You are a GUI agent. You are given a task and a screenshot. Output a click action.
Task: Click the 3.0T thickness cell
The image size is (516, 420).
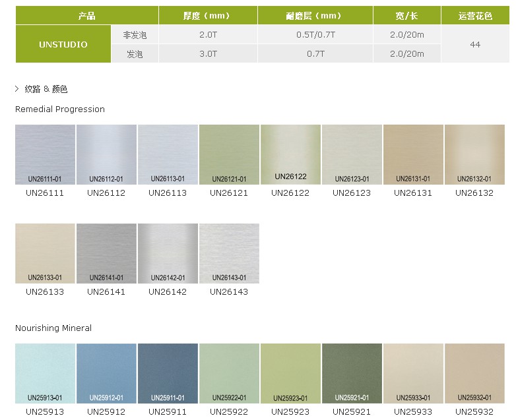(208, 53)
